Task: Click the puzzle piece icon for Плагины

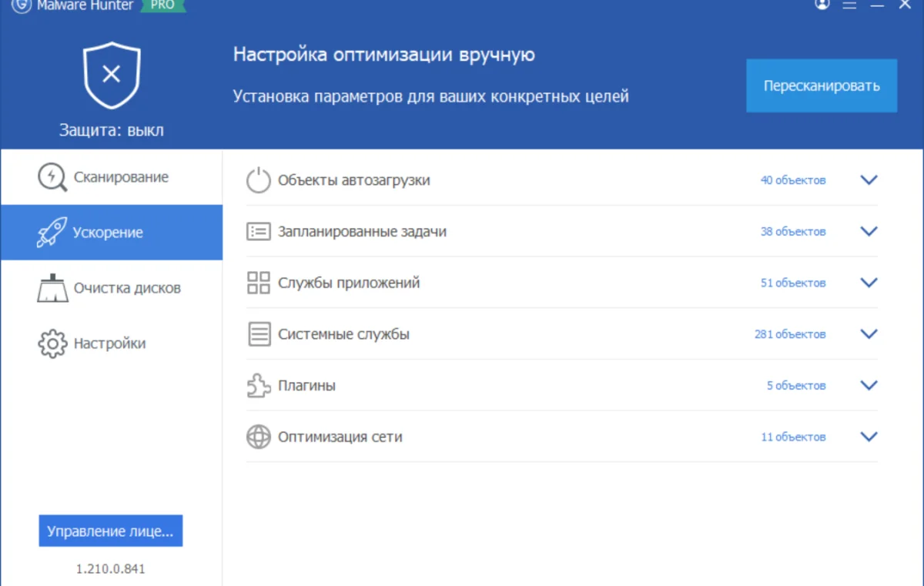Action: 258,386
